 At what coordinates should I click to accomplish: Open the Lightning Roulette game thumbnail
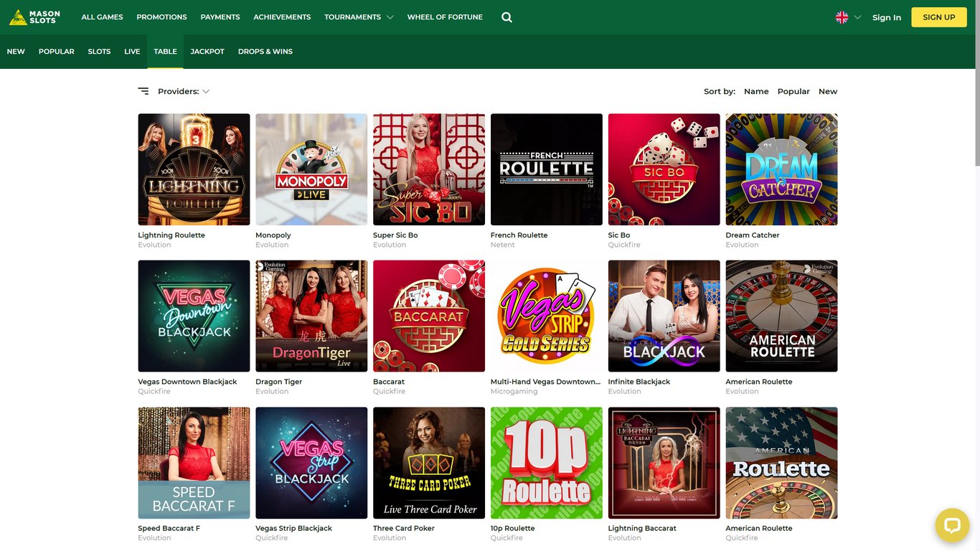pyautogui.click(x=194, y=169)
